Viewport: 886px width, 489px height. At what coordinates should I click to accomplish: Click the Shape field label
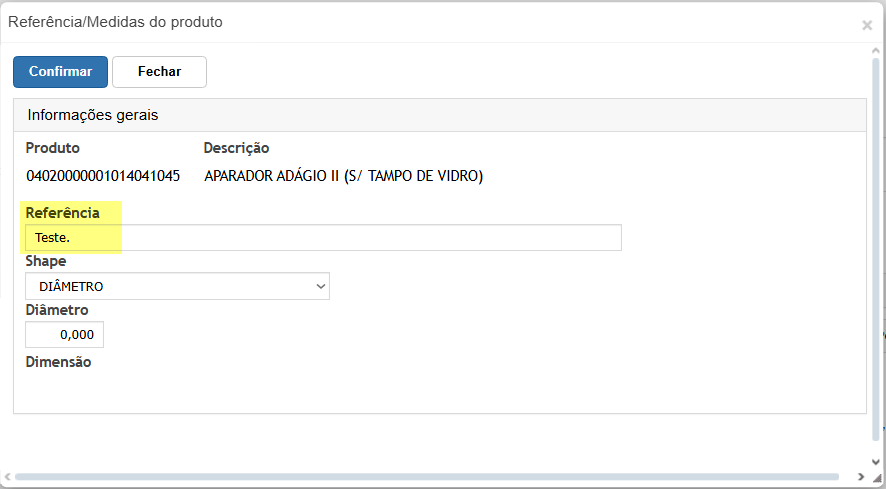pos(46,261)
